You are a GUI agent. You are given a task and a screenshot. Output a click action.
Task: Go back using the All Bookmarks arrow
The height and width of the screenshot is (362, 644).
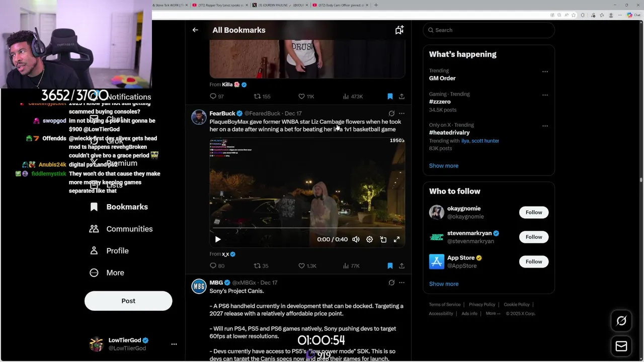tap(195, 30)
